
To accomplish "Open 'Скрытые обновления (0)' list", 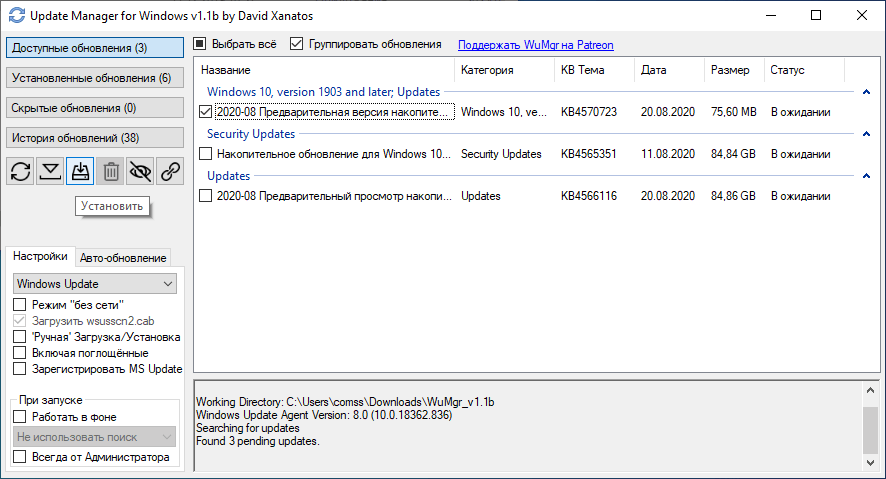I will coord(95,108).
